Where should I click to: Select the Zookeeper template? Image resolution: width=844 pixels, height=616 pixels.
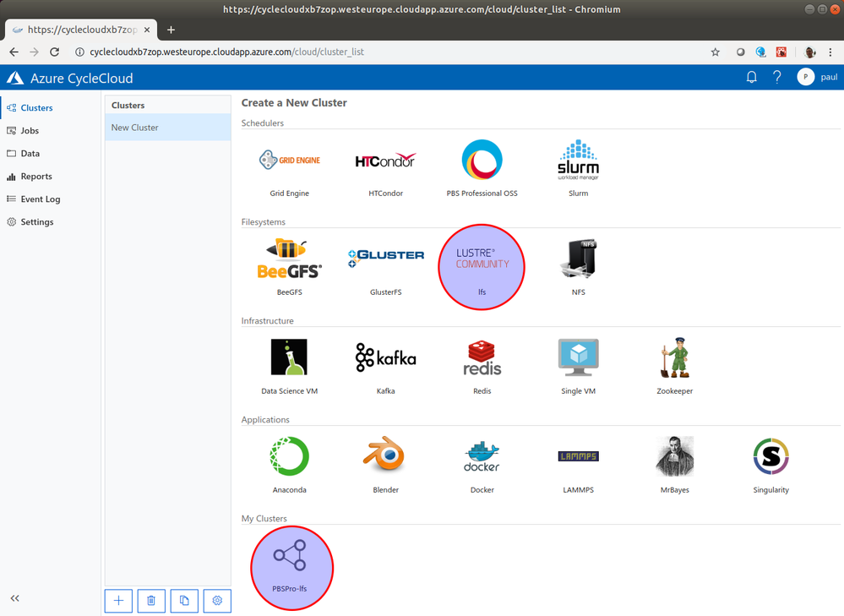coord(674,366)
